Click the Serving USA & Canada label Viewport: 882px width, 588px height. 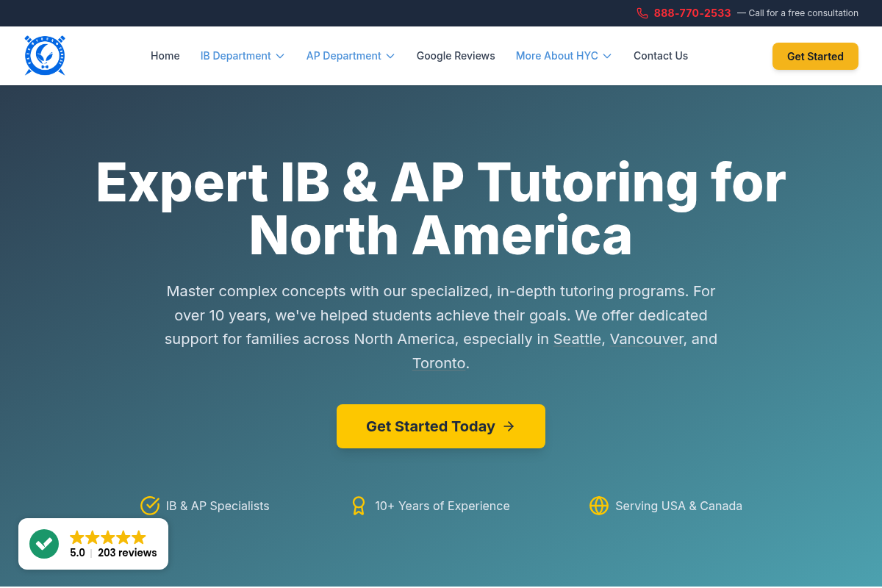[x=678, y=506]
